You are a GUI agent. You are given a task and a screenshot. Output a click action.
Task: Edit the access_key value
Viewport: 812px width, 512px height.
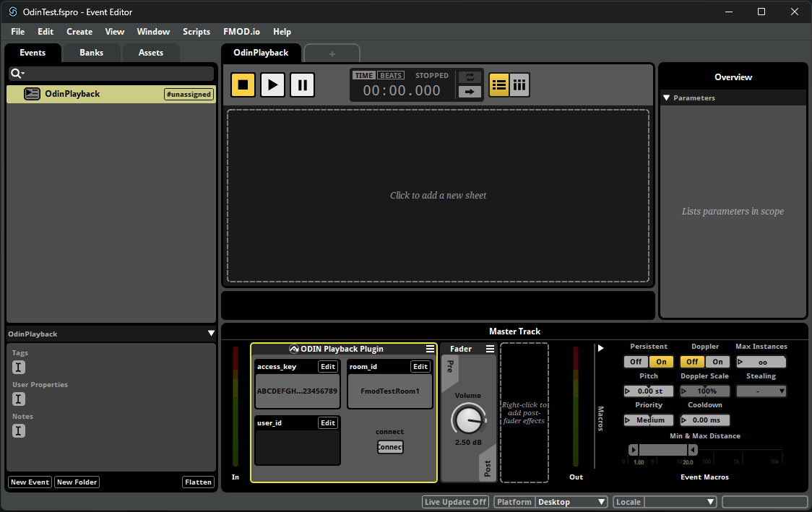pos(328,367)
